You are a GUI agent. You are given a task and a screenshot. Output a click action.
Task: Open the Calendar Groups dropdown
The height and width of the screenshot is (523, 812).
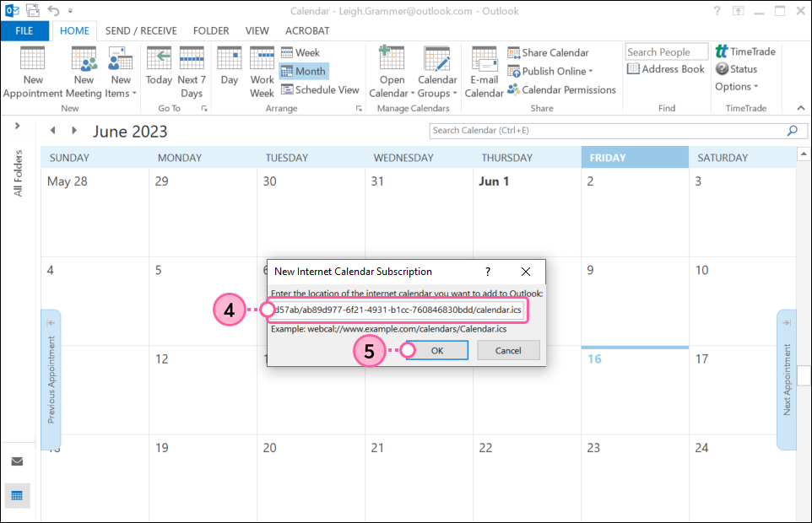coord(437,73)
